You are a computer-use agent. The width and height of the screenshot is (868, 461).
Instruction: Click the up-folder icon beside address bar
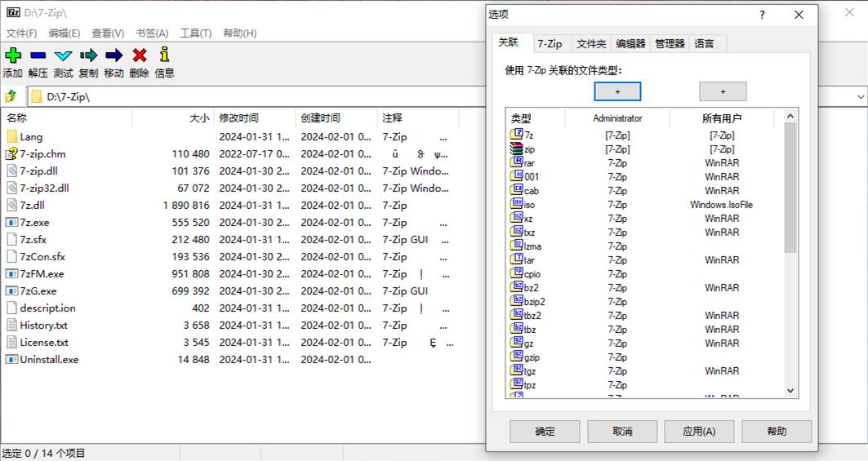(11, 96)
